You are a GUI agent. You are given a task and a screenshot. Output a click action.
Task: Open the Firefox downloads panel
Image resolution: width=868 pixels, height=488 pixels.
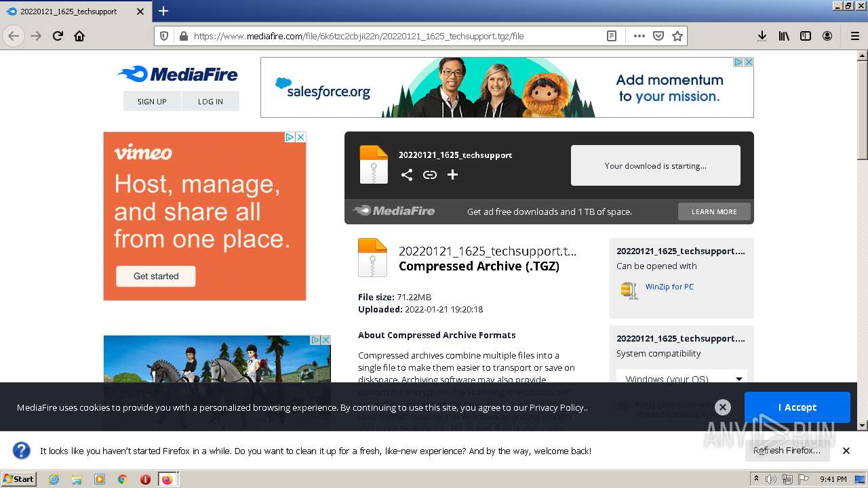point(762,36)
